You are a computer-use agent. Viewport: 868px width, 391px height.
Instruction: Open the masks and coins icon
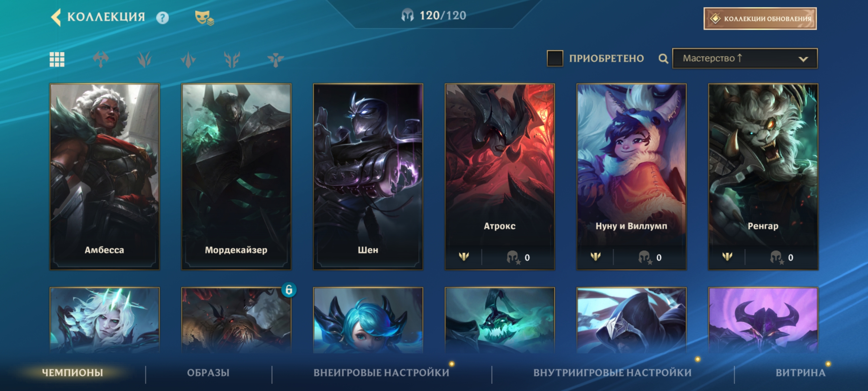[204, 18]
